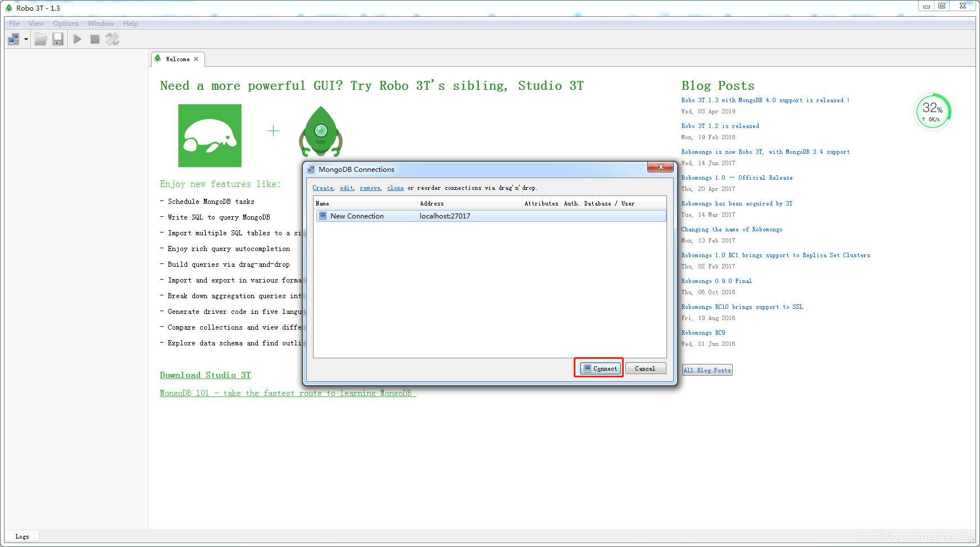Click the Studio 3T manatee logo
980x547 pixels.
click(x=210, y=135)
